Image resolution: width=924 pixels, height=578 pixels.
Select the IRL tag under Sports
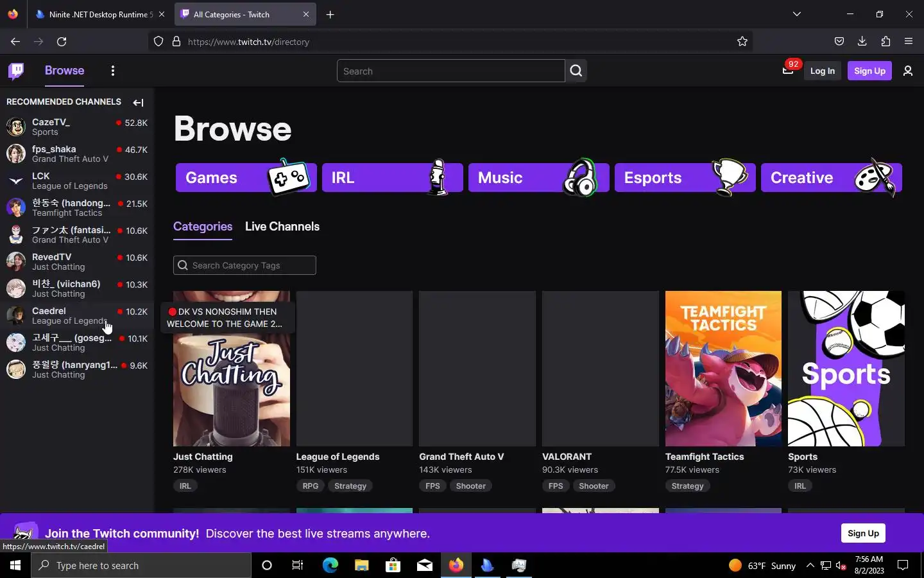point(800,486)
